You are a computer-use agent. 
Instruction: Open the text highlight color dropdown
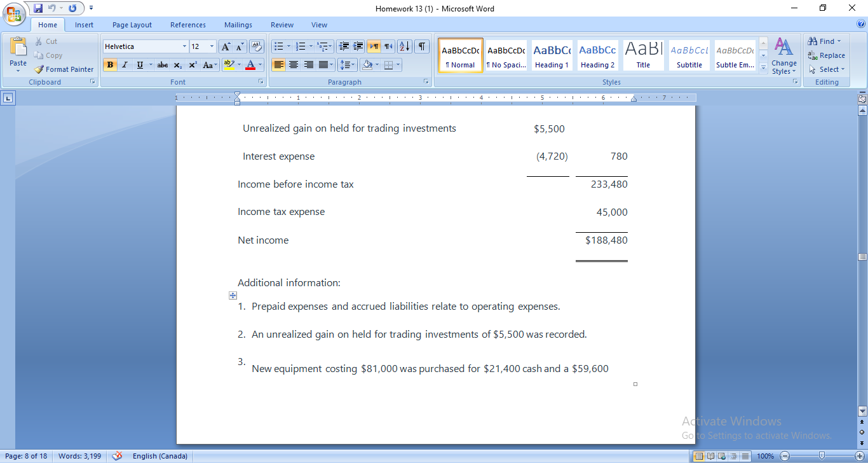pyautogui.click(x=239, y=66)
